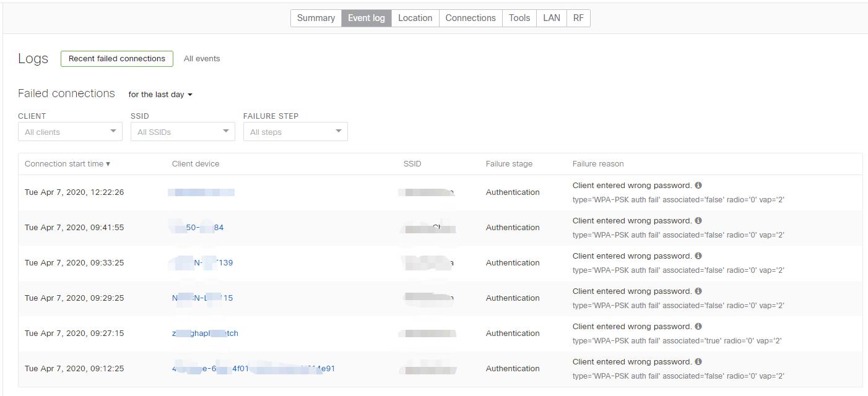Change the time range via 'for the last day'
This screenshot has height=396, width=868.
coord(159,94)
